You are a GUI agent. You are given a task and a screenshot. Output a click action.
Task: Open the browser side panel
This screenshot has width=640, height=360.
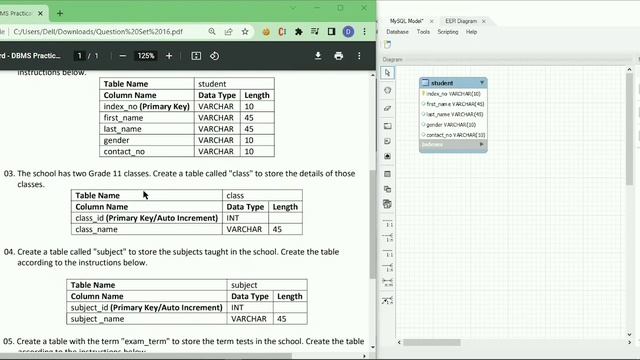[331, 31]
